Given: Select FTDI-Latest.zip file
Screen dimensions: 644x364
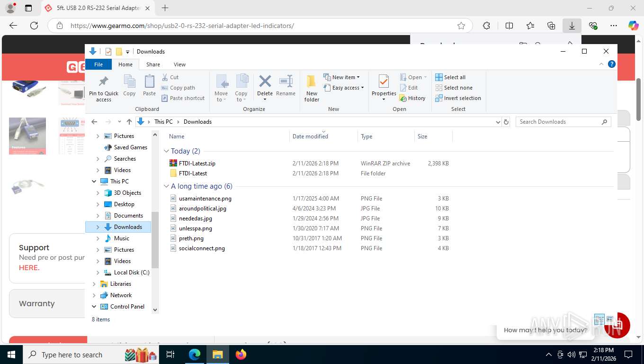Looking at the screenshot, I should click(x=197, y=164).
